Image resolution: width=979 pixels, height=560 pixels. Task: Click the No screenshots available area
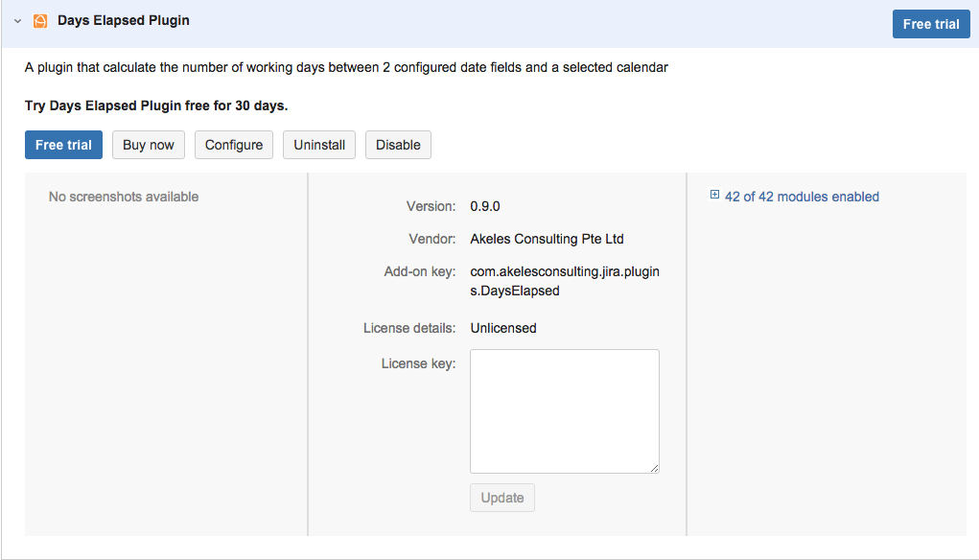123,196
